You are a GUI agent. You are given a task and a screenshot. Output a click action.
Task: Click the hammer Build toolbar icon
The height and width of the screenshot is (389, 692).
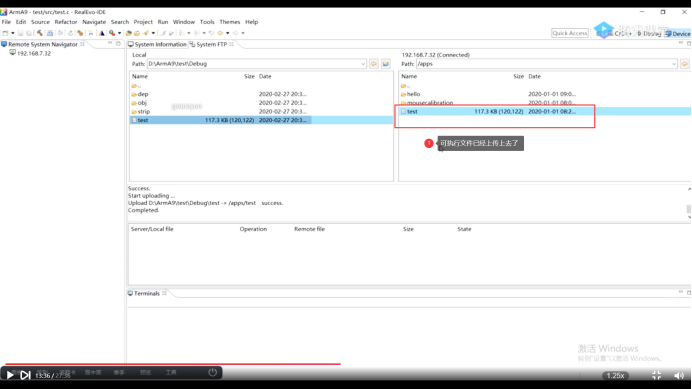[x=40, y=33]
